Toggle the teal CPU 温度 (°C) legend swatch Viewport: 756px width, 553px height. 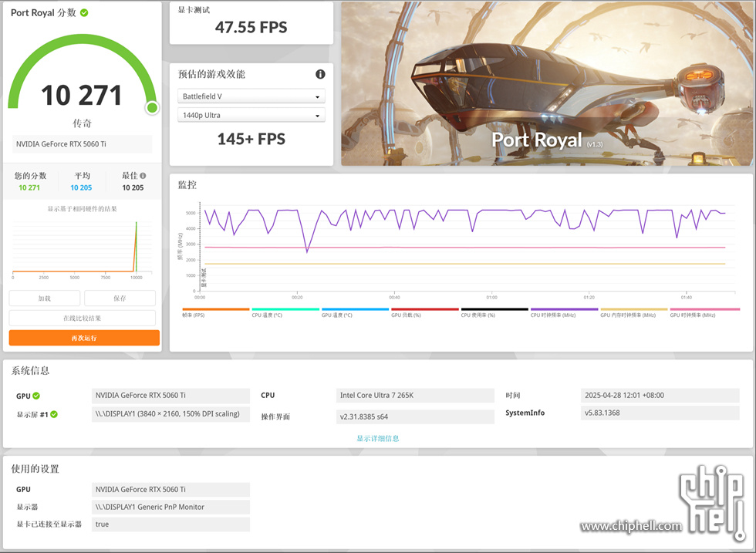tap(285, 309)
